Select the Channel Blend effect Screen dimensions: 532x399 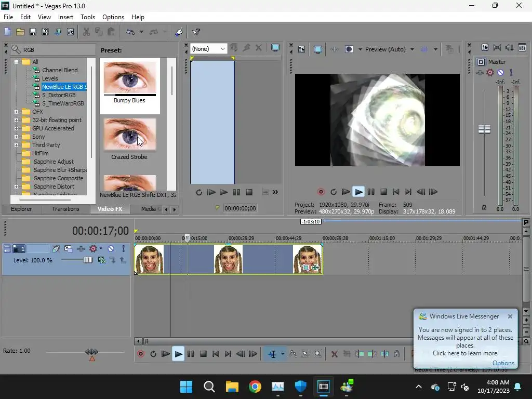tap(60, 70)
